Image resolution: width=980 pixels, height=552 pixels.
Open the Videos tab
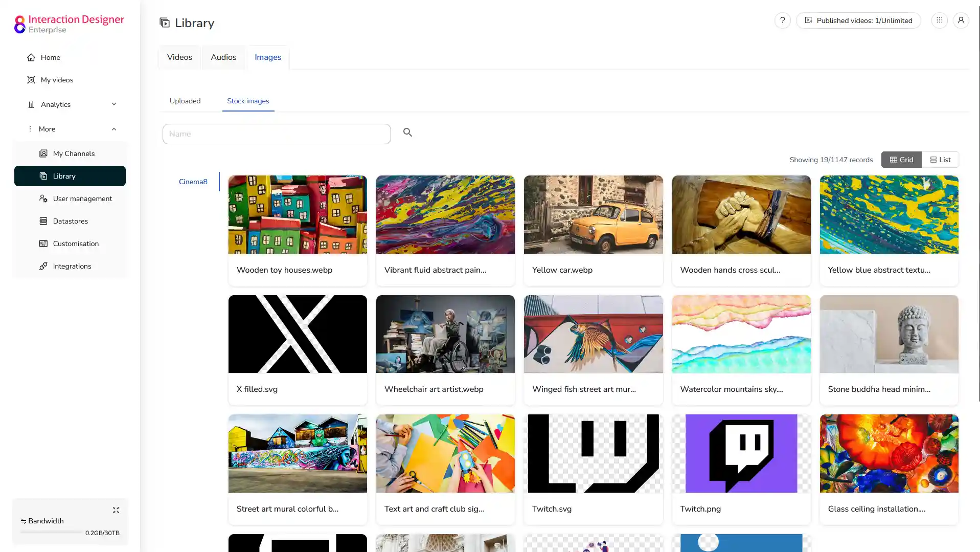[x=179, y=57]
